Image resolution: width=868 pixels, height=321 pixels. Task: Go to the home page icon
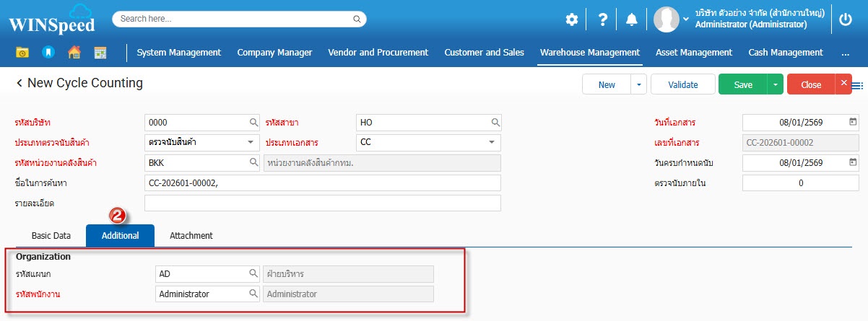(x=74, y=52)
